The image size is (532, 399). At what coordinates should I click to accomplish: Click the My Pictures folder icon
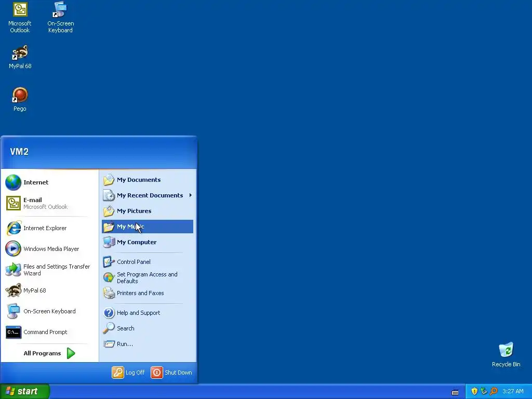tap(109, 211)
